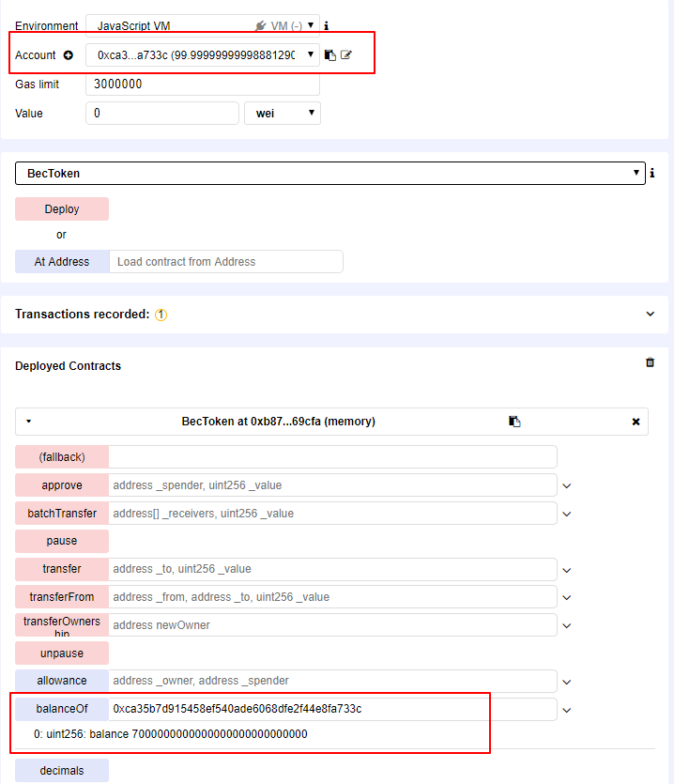674x784 pixels.
Task: Click the transferFrom function button
Action: [62, 597]
